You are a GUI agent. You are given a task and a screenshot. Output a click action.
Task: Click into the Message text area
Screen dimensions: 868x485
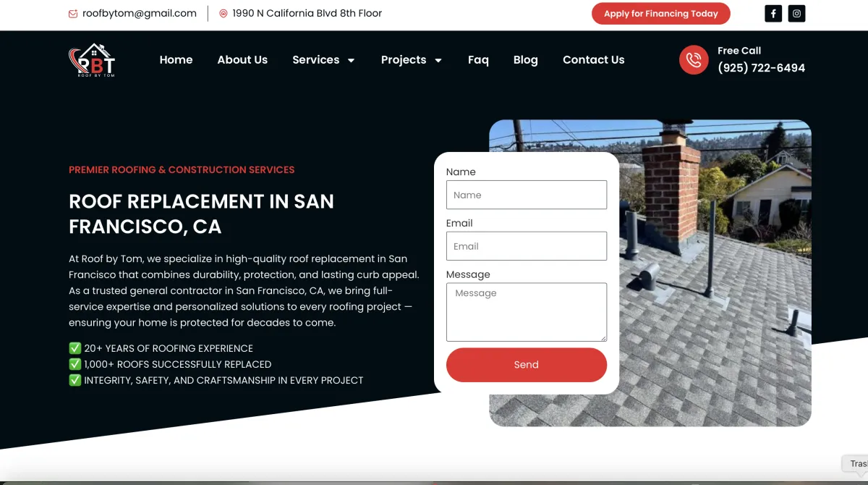[527, 312]
